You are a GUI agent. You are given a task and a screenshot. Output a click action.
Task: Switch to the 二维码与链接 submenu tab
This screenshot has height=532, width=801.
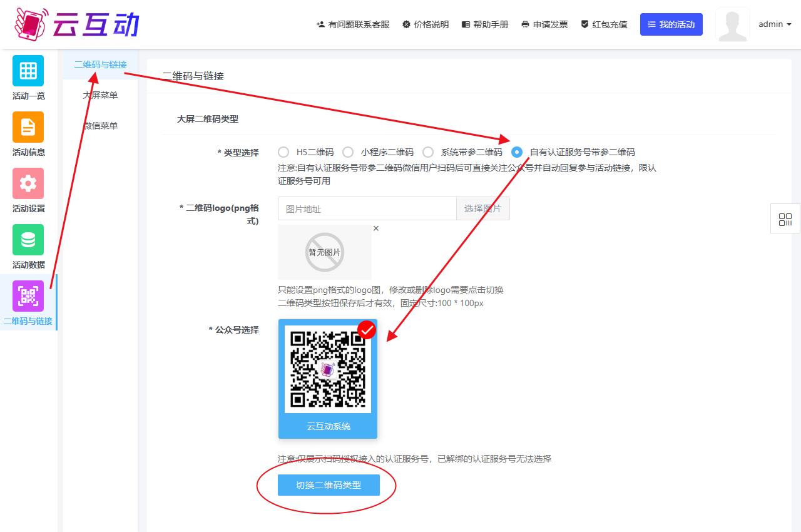[100, 64]
